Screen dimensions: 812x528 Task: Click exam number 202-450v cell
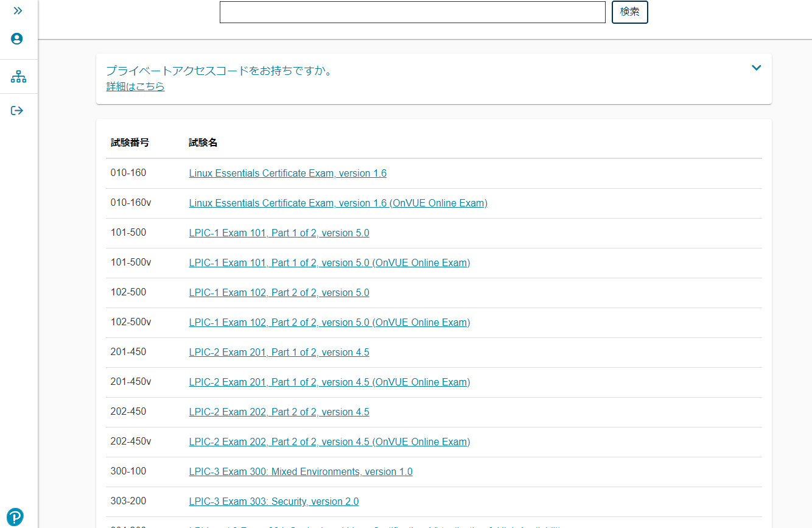[131, 442]
